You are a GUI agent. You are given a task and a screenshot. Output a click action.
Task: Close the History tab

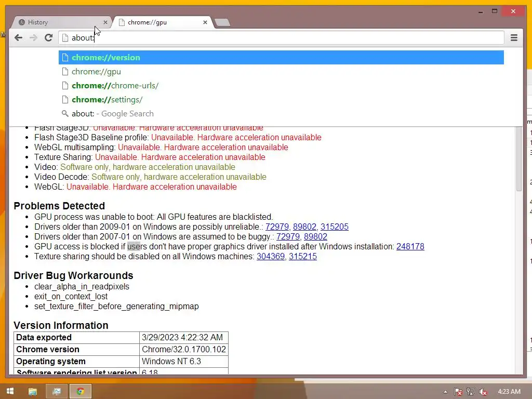pyautogui.click(x=105, y=22)
